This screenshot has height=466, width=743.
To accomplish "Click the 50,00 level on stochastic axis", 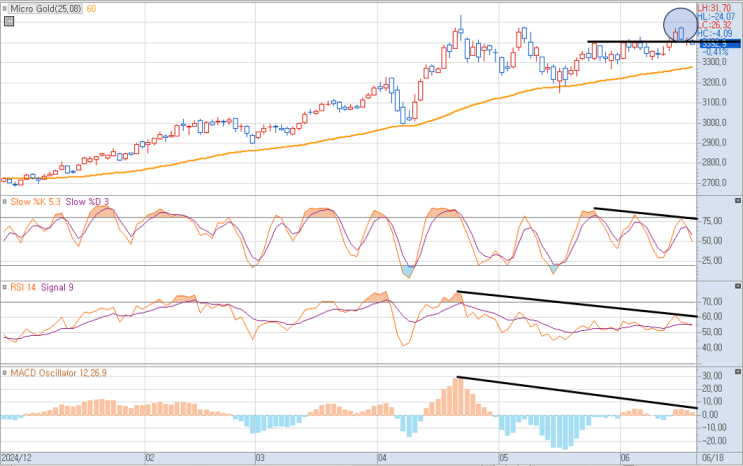I will 712,240.
